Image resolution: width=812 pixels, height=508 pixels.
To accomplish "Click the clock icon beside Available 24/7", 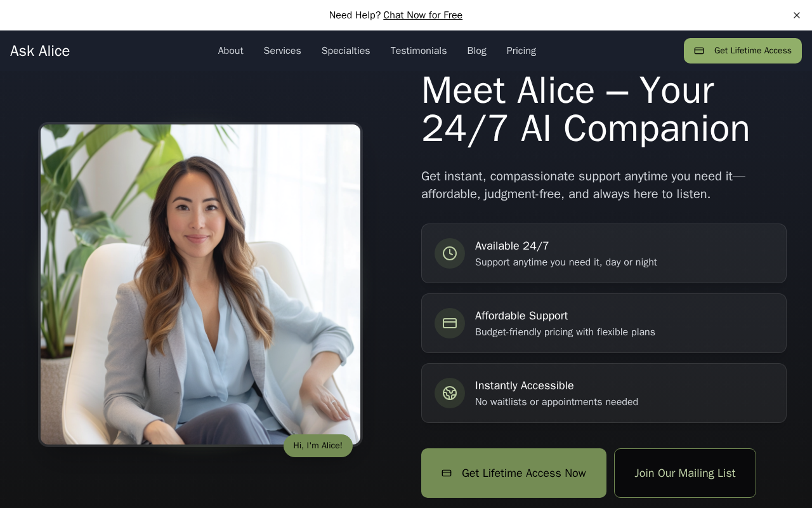I will tap(450, 253).
